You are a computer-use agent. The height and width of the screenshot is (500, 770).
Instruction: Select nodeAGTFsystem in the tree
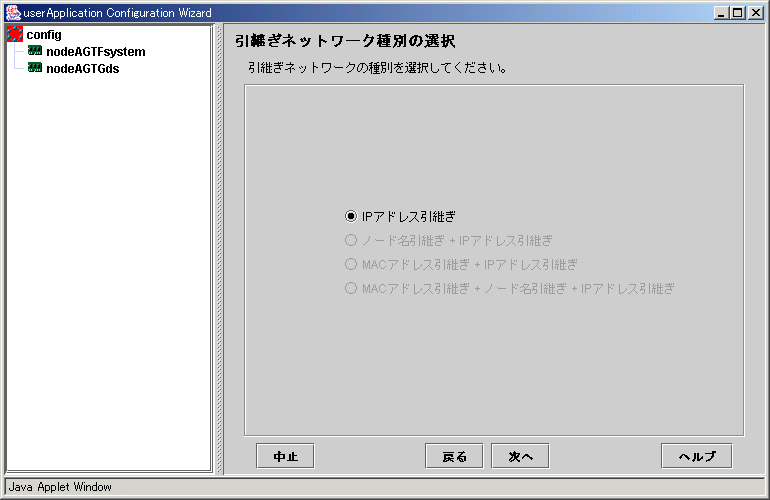96,52
